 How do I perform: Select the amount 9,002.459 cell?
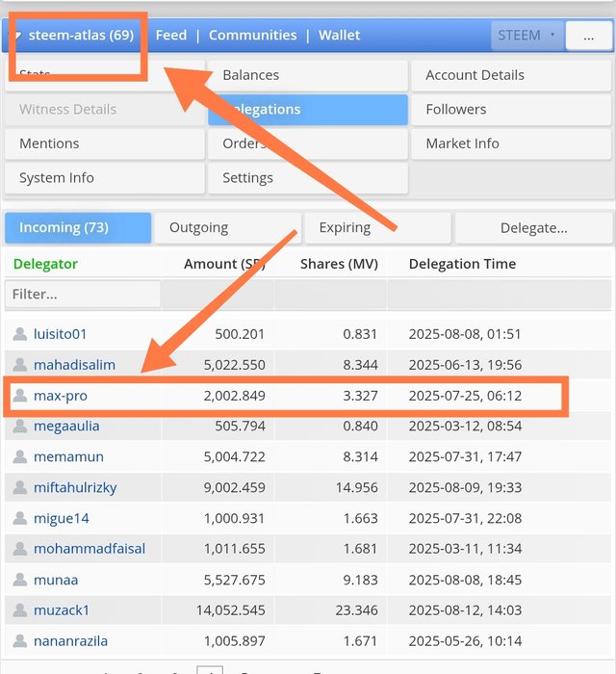(235, 487)
